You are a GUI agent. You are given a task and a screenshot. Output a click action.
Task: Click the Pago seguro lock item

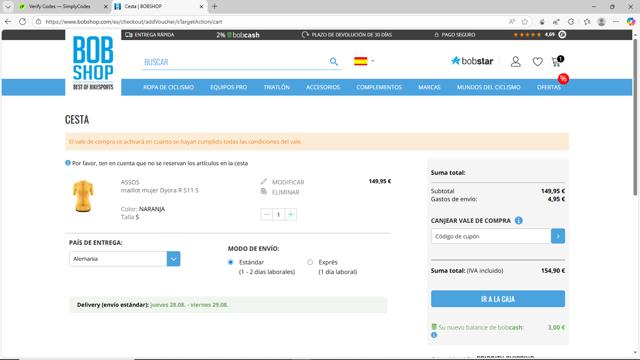click(455, 35)
